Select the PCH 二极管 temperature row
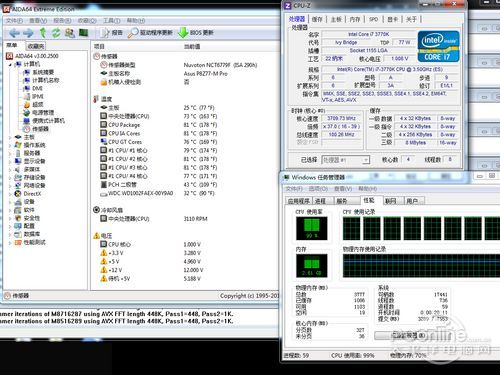This screenshot has width=500, height=375. (x=158, y=185)
